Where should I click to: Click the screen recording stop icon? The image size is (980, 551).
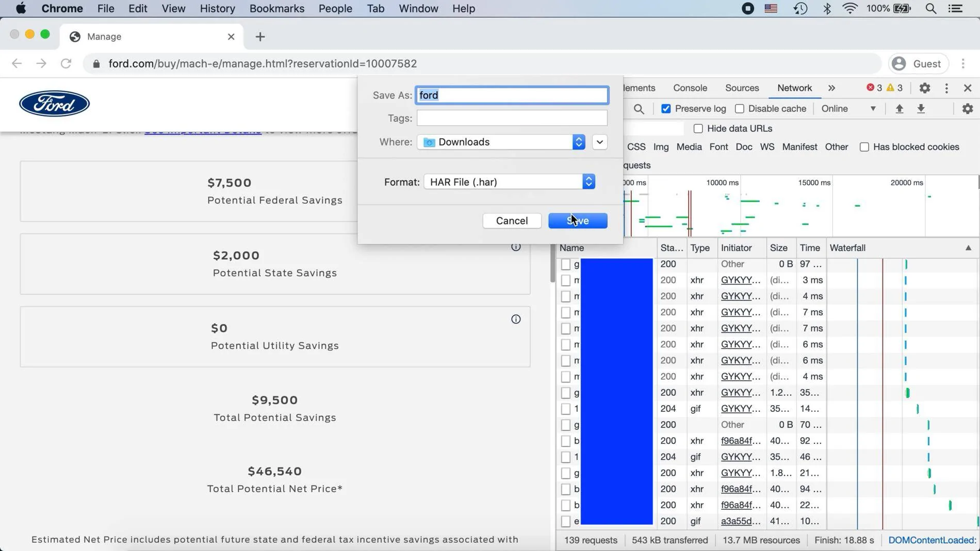click(748, 8)
